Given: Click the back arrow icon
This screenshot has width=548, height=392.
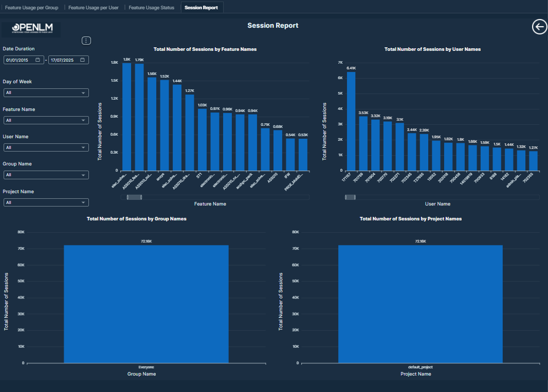Looking at the screenshot, I should 539,27.
